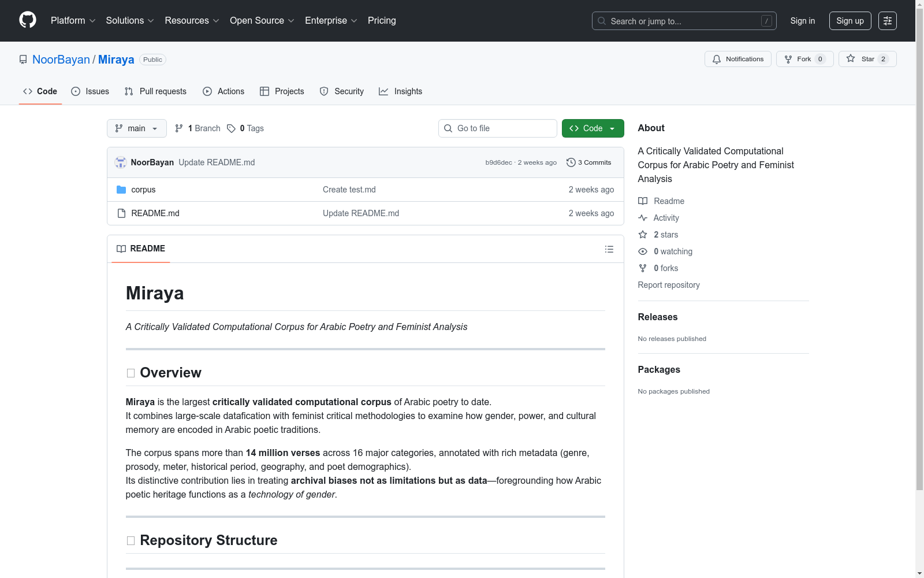The image size is (924, 578).
Task: Open the Create test.md commit message
Action: click(x=349, y=190)
